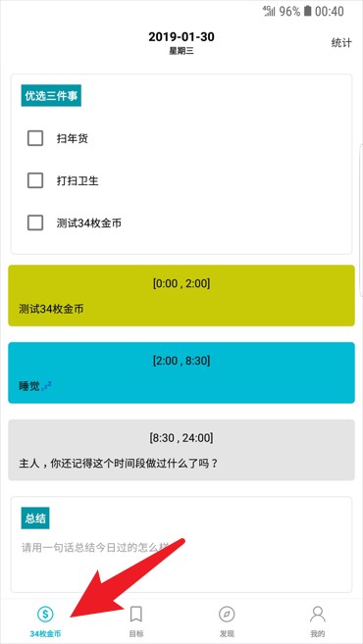
Task: Open the 目标 bookmark tab icon
Action: pos(136,615)
